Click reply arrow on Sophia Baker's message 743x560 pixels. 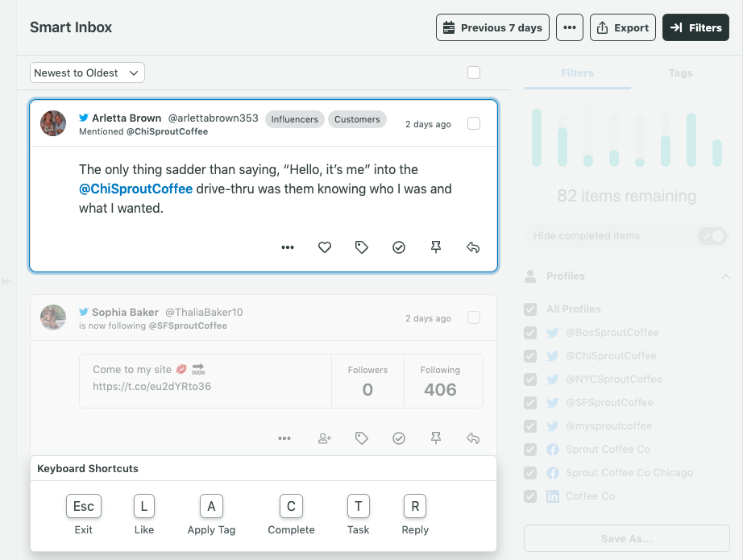[x=473, y=438]
